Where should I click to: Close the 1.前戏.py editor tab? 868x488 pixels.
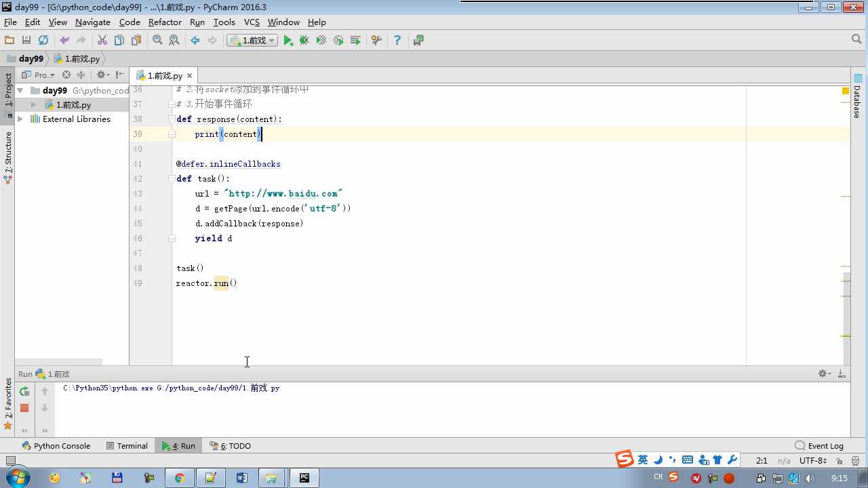coord(190,76)
